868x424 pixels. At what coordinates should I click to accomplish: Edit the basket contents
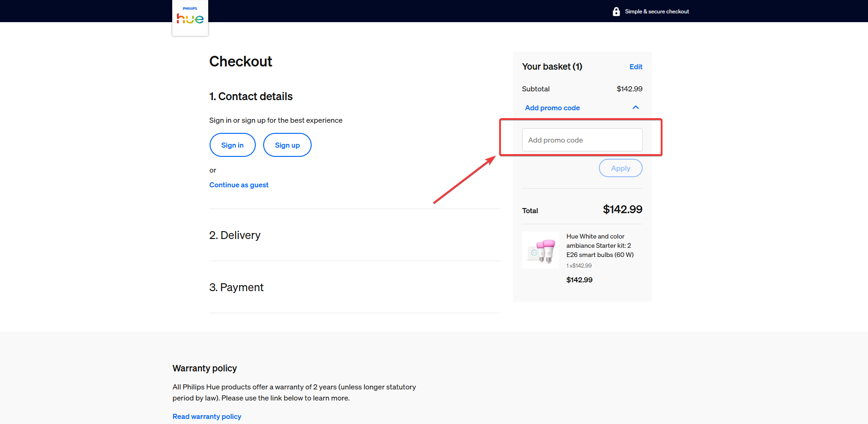pyautogui.click(x=636, y=67)
